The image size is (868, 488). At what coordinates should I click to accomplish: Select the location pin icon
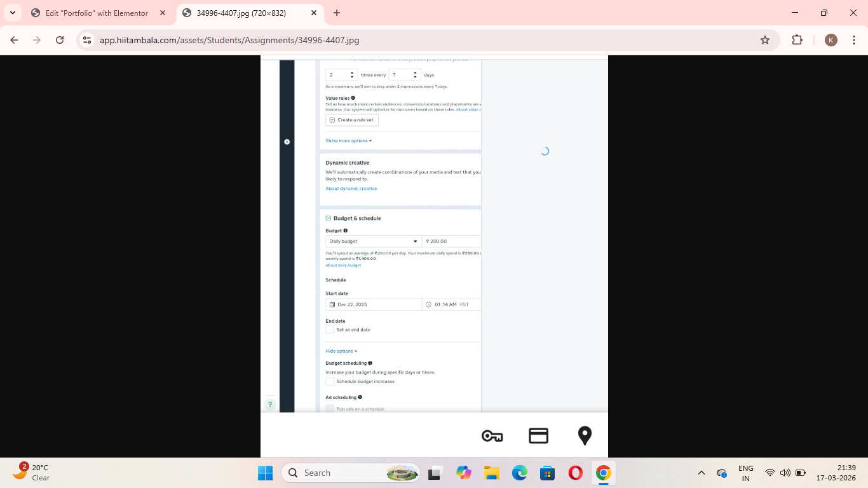tap(585, 436)
